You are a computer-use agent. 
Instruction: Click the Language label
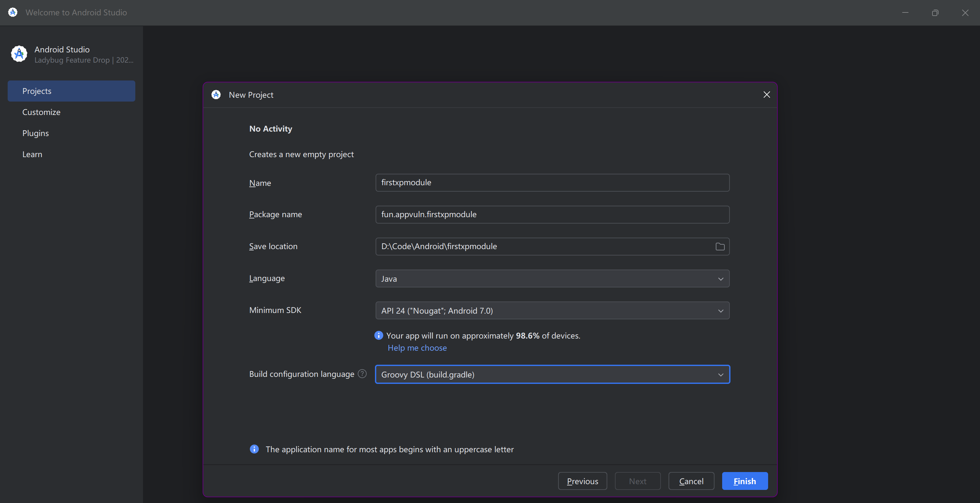267,278
